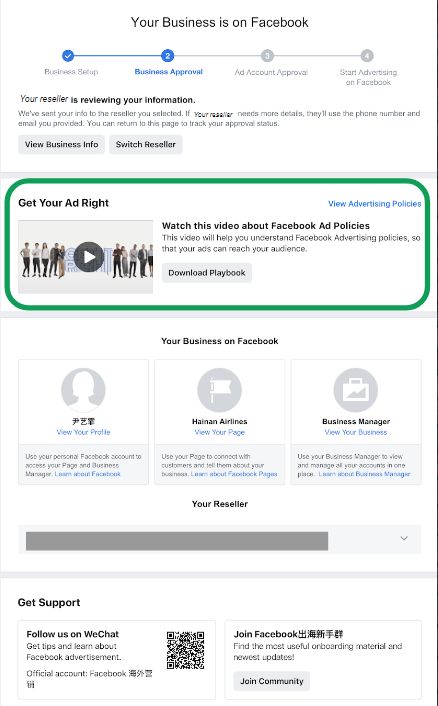Click the Watch this video about Facebook Ad Policies title
Image resolution: width=438 pixels, height=706 pixels.
pyautogui.click(x=266, y=226)
